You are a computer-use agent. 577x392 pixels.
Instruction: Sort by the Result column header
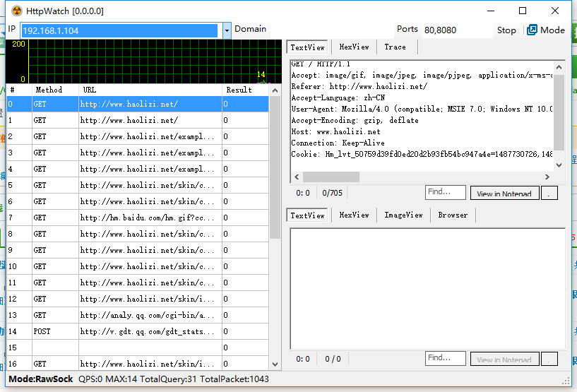coord(246,90)
